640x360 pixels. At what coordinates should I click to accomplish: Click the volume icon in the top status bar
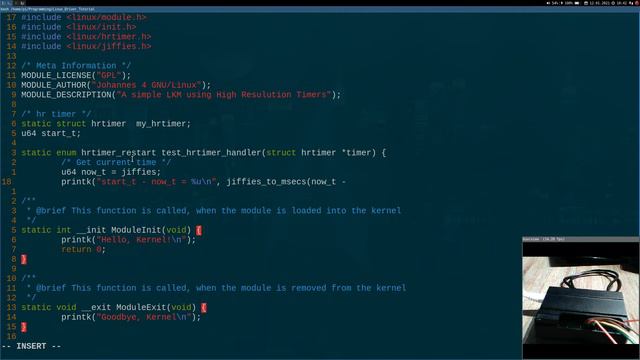click(548, 3)
